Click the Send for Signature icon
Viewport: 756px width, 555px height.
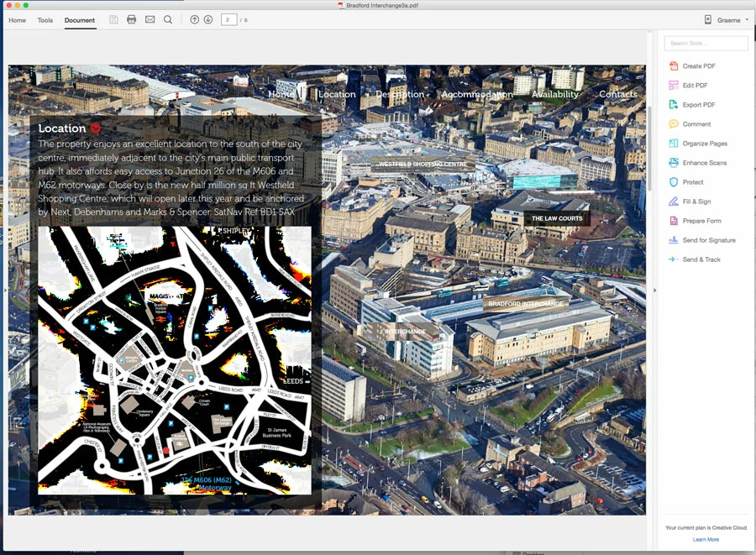674,240
